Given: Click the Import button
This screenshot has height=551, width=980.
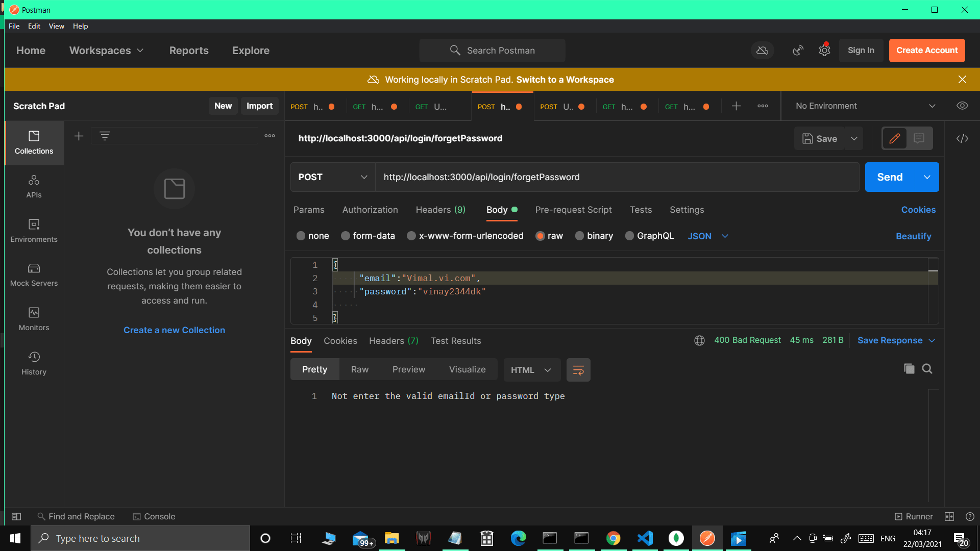Looking at the screenshot, I should point(259,106).
